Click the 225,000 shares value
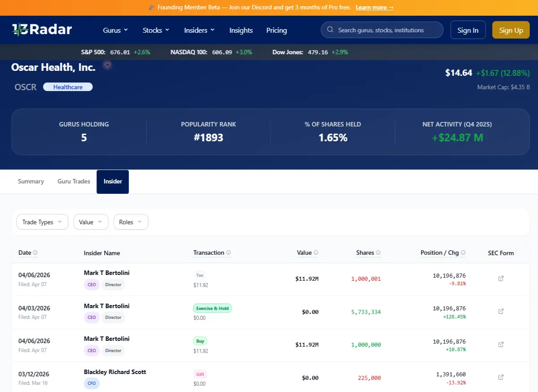538x392 pixels. (x=369, y=378)
